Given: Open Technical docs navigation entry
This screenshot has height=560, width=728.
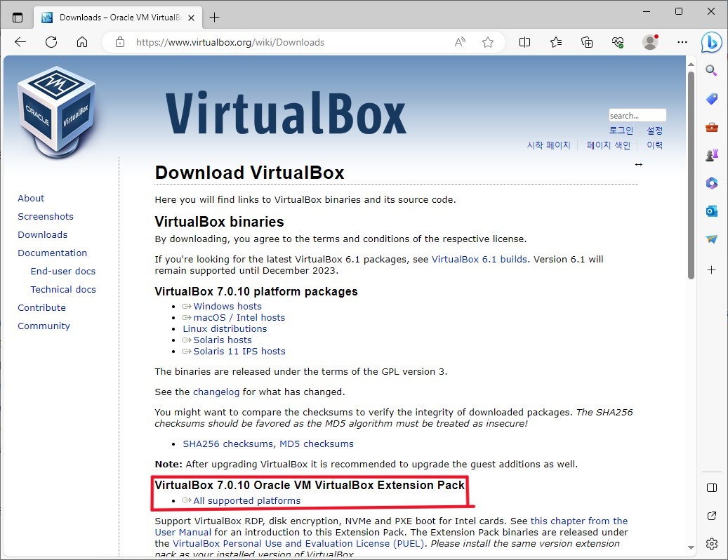Looking at the screenshot, I should [63, 290].
